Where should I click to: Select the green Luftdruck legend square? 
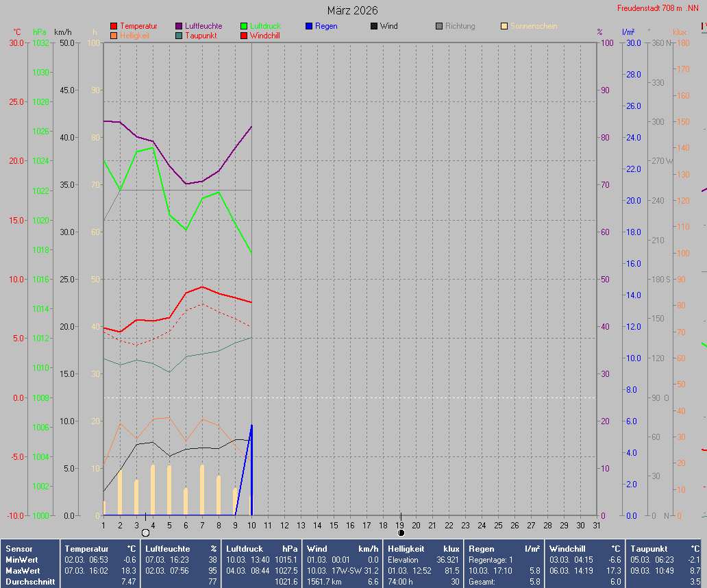[x=244, y=26]
